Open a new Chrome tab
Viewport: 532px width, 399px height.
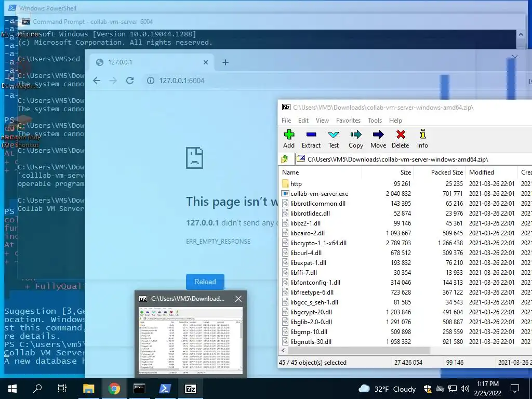(225, 62)
